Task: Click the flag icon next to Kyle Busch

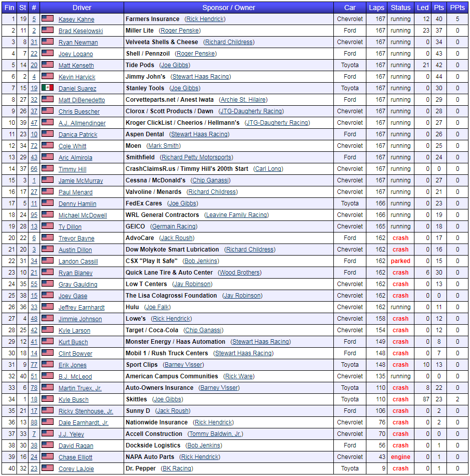Action: [x=48, y=399]
